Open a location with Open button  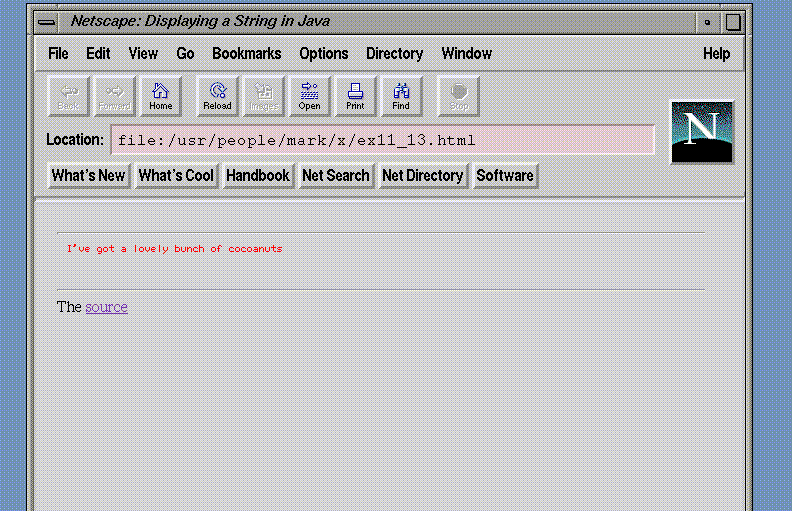click(310, 96)
